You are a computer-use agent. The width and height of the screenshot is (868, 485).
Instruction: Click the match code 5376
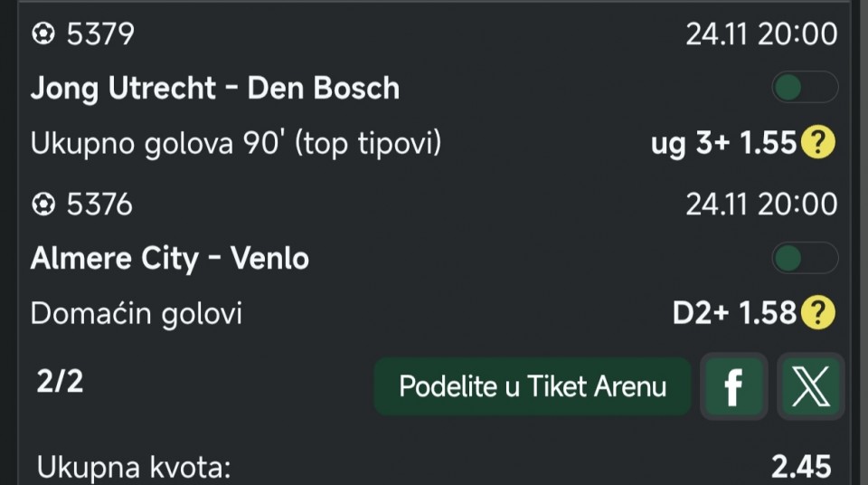click(99, 204)
